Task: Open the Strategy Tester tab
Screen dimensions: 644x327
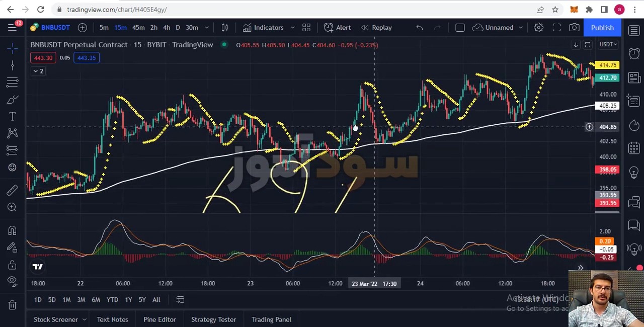Action: 213,319
